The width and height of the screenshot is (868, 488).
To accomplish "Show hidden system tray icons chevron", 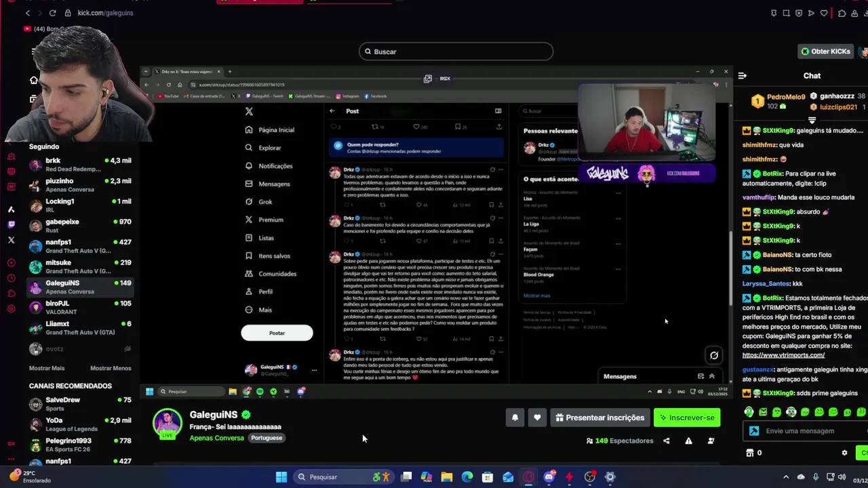I will (786, 477).
